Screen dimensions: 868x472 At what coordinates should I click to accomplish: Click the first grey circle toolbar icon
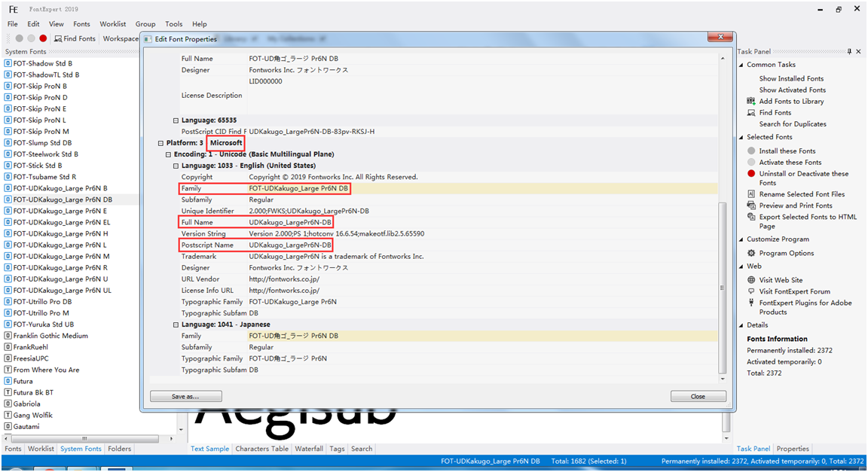20,38
